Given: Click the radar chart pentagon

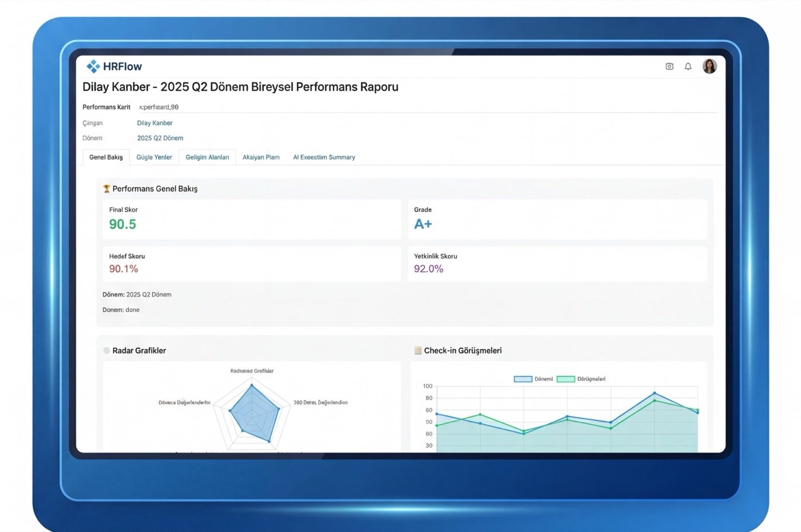Looking at the screenshot, I should [x=252, y=415].
